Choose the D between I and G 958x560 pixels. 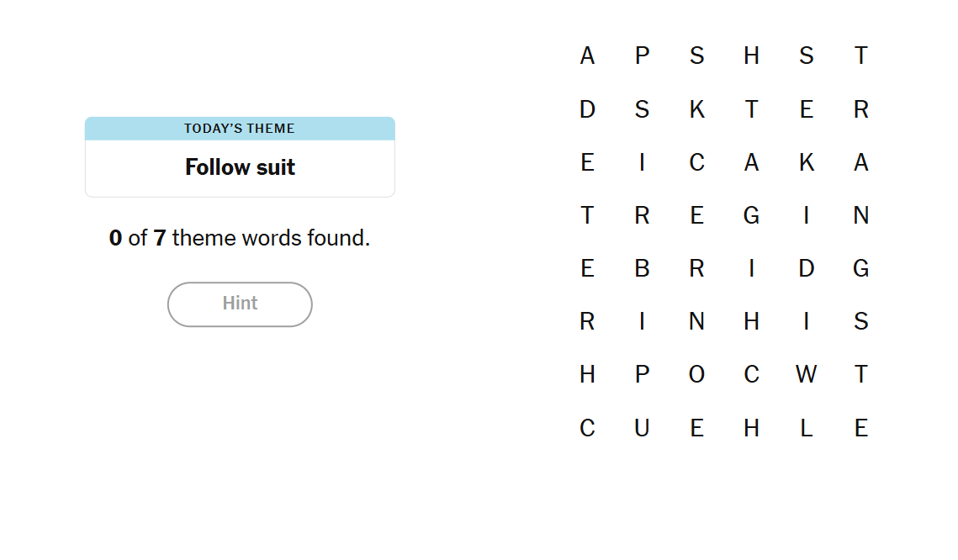click(x=806, y=269)
